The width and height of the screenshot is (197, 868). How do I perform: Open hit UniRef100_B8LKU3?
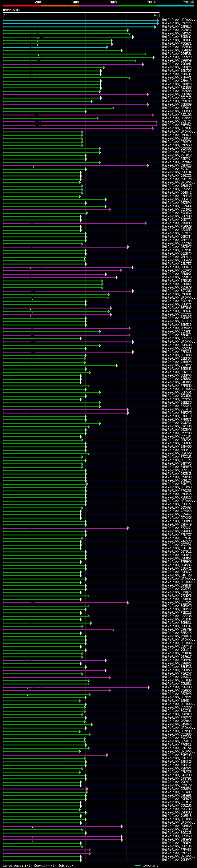click(176, 111)
